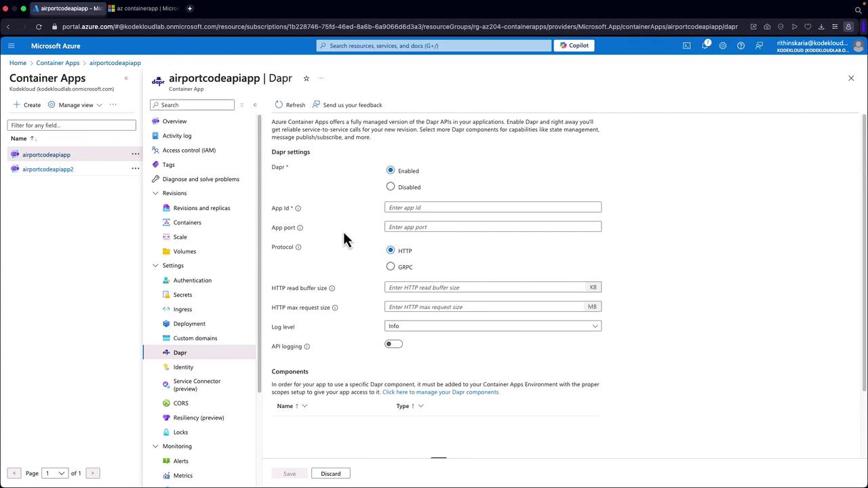The width and height of the screenshot is (868, 488).
Task: Open the notifications bell icon
Action: 705,45
